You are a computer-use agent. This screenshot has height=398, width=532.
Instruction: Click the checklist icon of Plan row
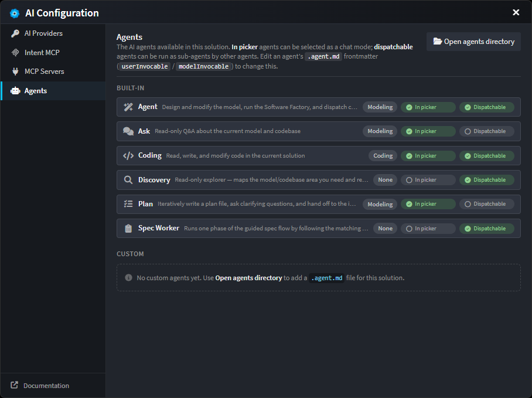128,204
